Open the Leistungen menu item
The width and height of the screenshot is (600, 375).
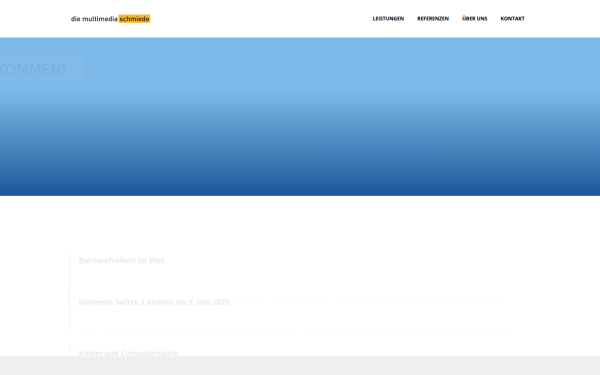click(388, 18)
